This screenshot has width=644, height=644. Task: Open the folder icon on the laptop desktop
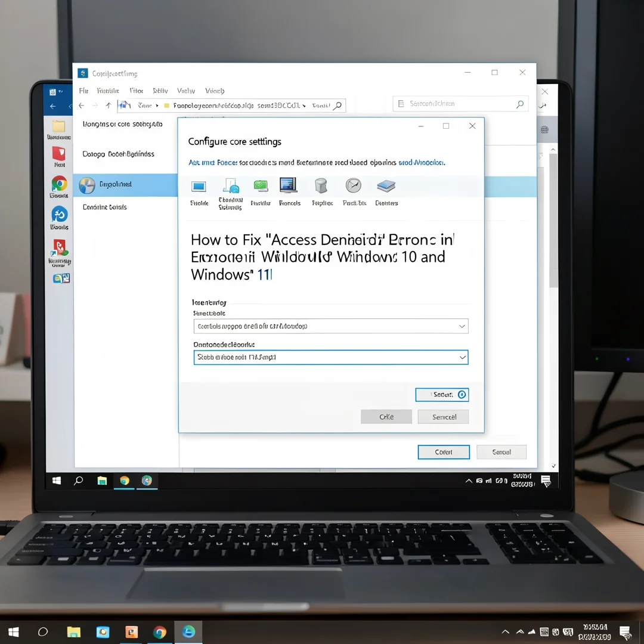point(58,126)
